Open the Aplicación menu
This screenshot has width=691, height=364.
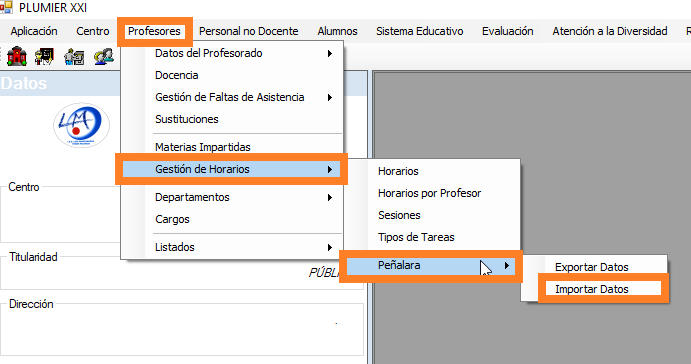click(34, 31)
